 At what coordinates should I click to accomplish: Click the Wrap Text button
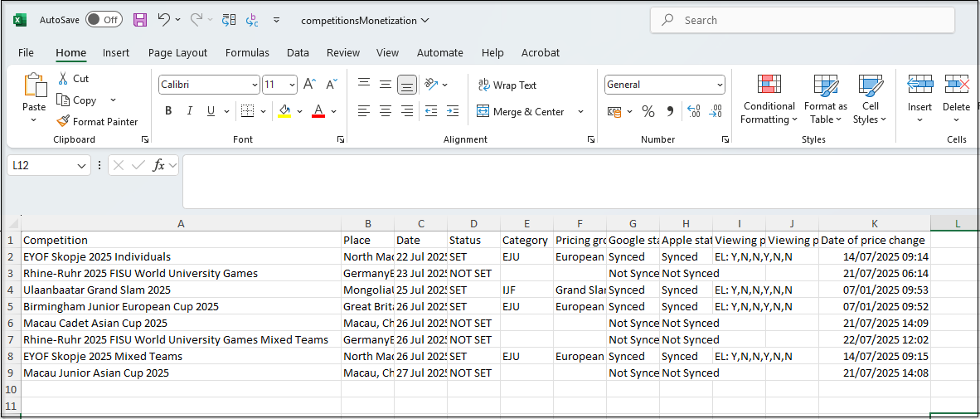coord(507,85)
